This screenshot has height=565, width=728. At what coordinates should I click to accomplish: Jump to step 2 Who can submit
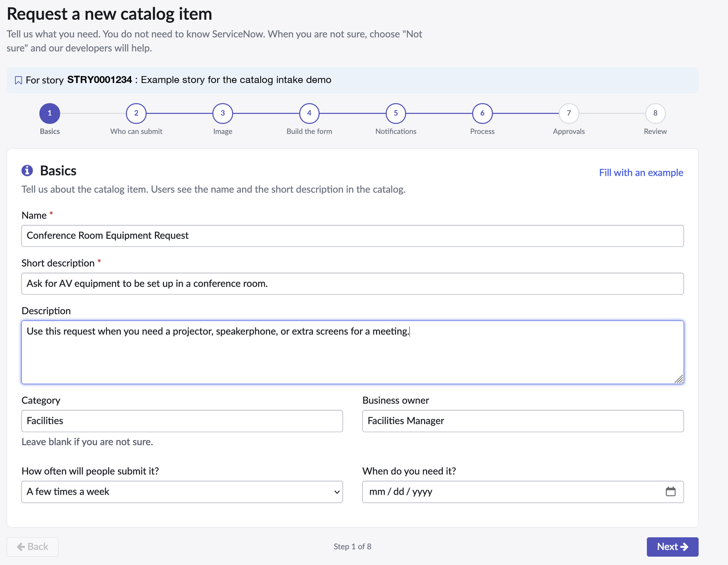(136, 113)
